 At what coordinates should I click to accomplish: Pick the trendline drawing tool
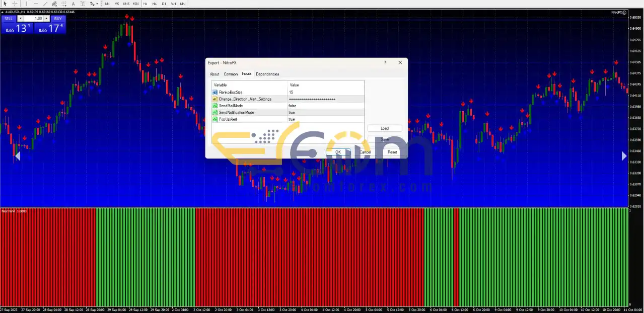[x=45, y=4]
